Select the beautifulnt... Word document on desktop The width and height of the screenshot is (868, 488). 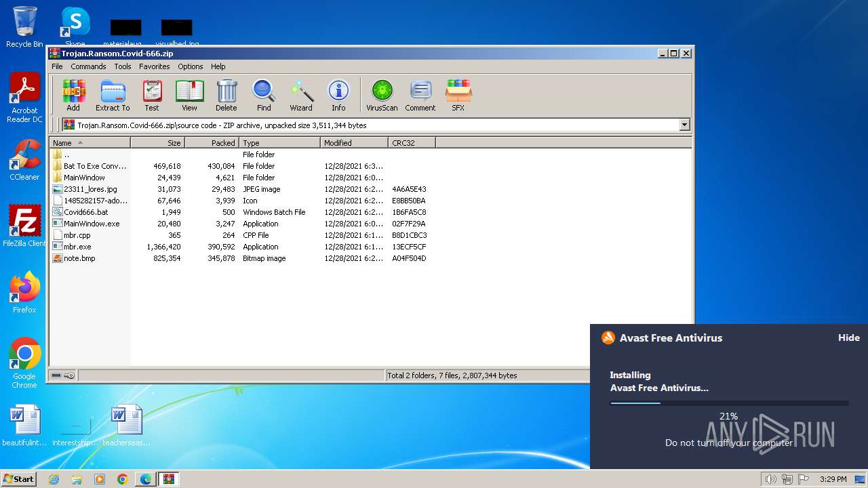coord(25,426)
